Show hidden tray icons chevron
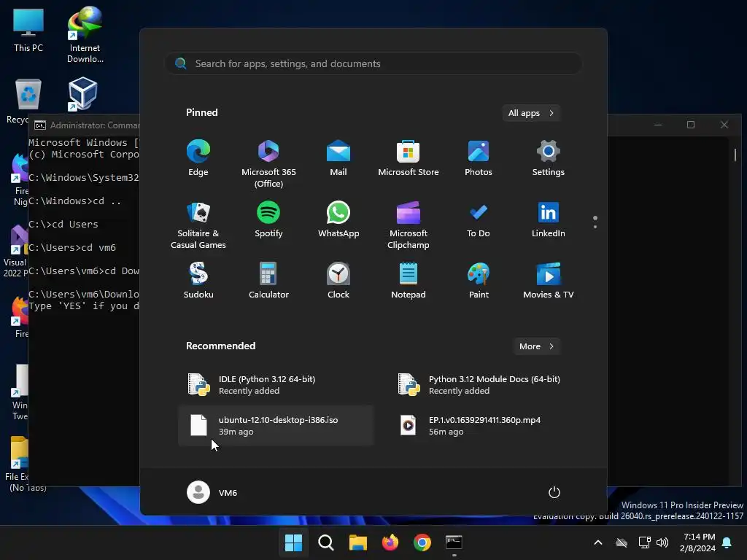This screenshot has height=560, width=747. click(598, 542)
